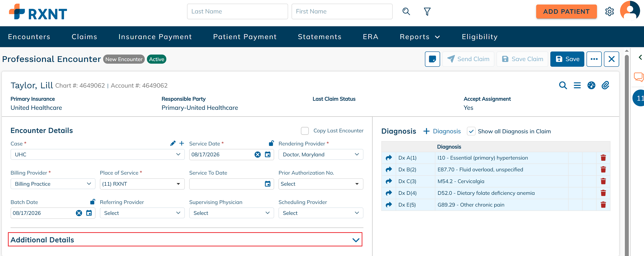
Task: Click the patient search magnifier icon
Action: click(406, 11)
